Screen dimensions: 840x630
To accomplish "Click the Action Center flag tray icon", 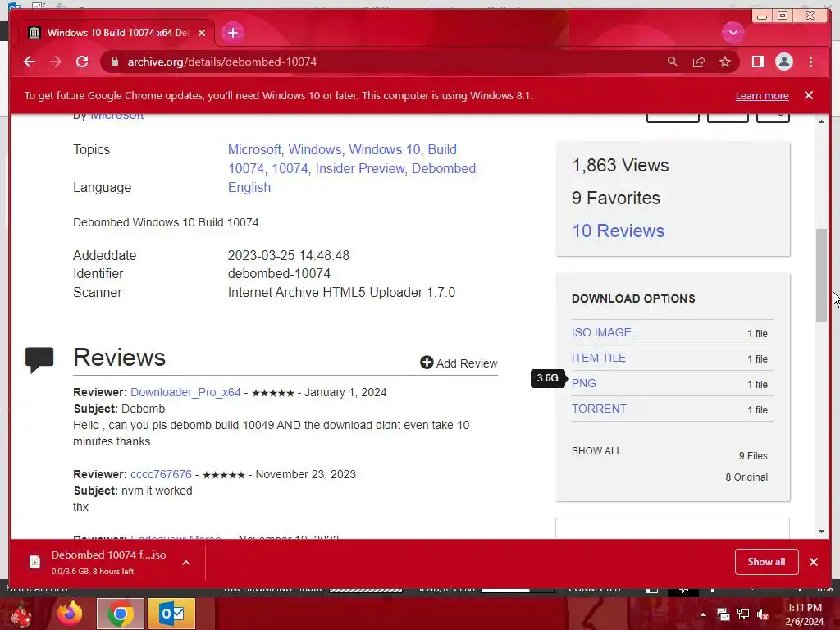I will [x=724, y=614].
